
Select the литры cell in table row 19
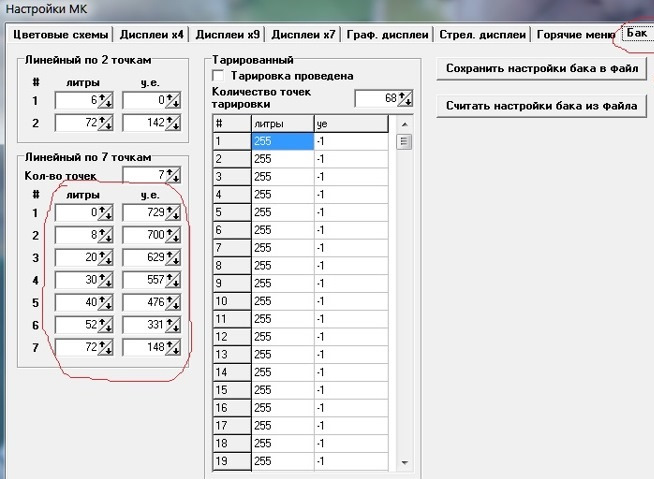(283, 461)
